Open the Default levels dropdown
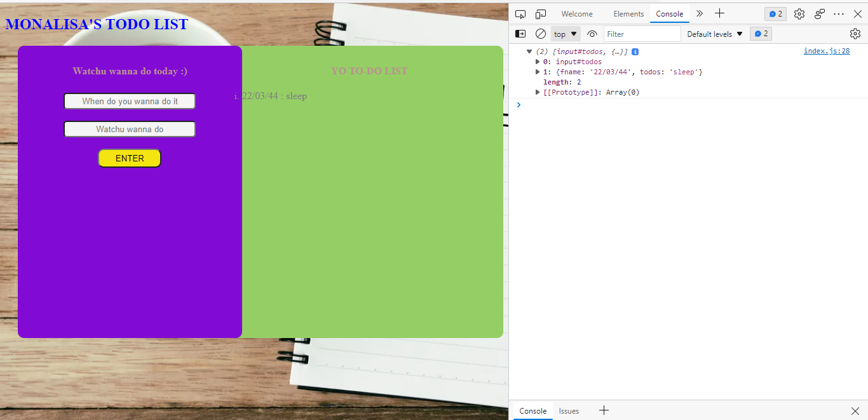868x420 pixels. 715,34
